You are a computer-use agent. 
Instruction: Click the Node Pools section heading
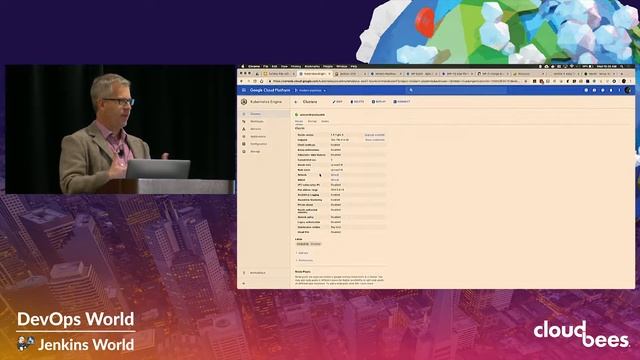point(302,271)
